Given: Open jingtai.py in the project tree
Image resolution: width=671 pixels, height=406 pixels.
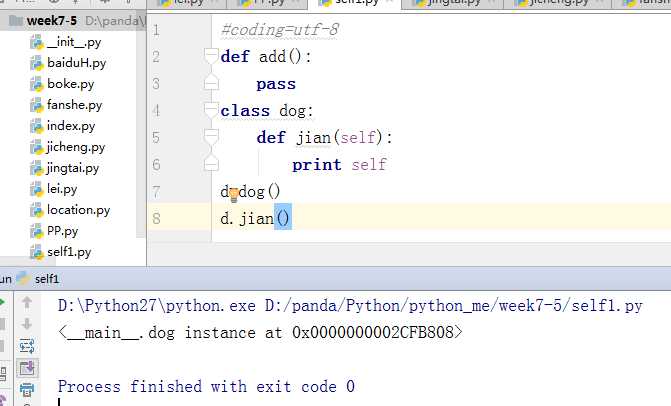Looking at the screenshot, I should (73, 168).
